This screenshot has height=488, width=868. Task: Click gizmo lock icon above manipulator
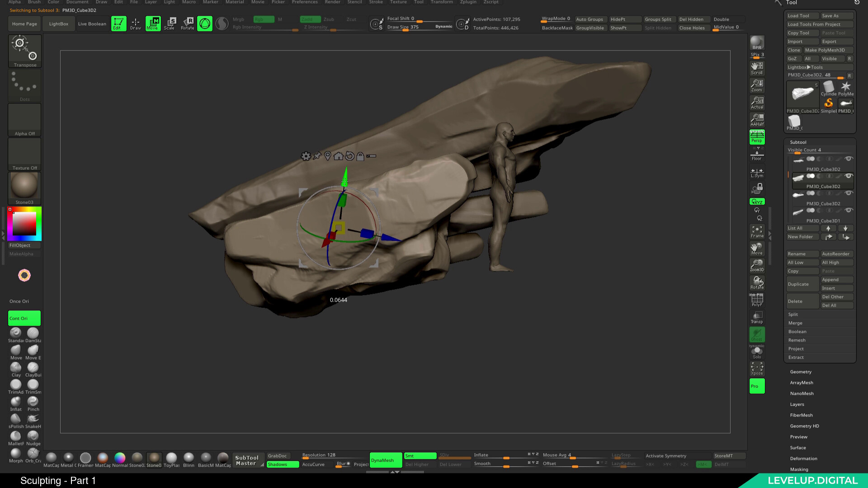pyautogui.click(x=360, y=156)
